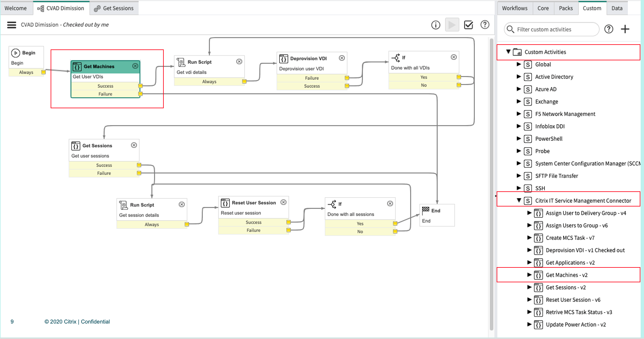
Task: Select Reset User Session - v6 item
Action: tap(573, 300)
